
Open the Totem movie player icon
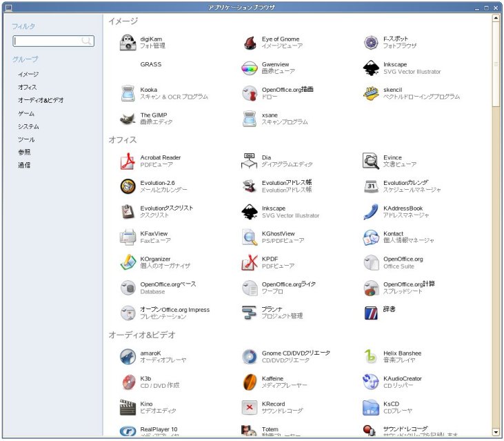(250, 431)
